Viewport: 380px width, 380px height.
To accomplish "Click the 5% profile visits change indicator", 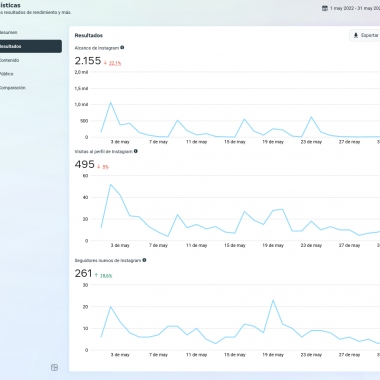I will (106, 167).
